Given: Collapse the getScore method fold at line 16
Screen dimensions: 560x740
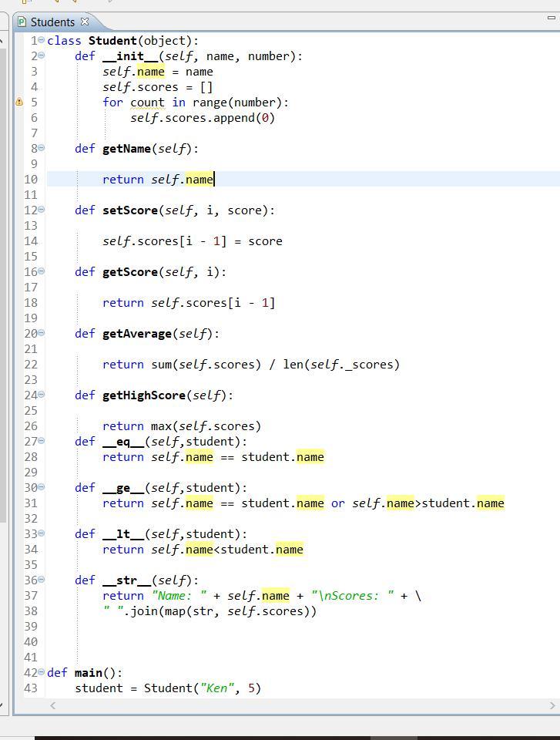Looking at the screenshot, I should pyautogui.click(x=42, y=271).
